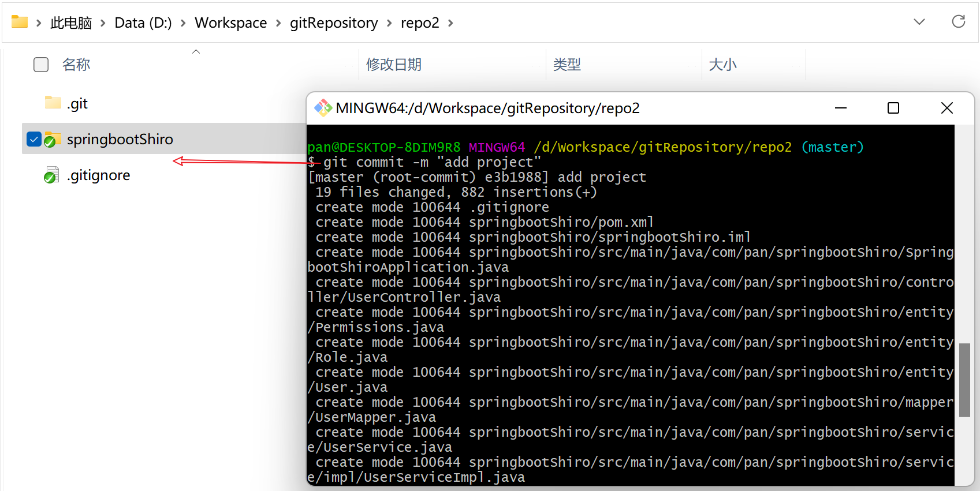Expand the chevron after Workspace in breadcrumb
Viewport: 980px width, 491px height.
coord(278,23)
